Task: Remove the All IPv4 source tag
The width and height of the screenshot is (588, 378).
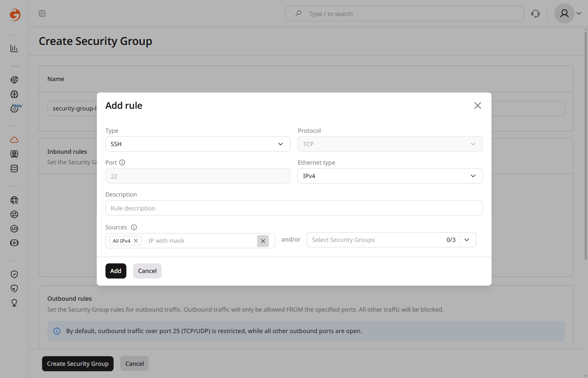Action: tap(136, 241)
